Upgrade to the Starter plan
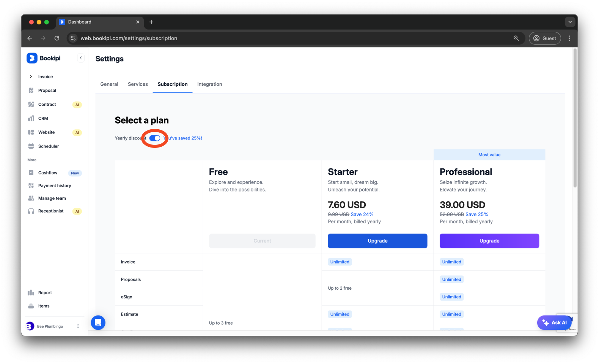The height and width of the screenshot is (364, 599). pos(377,241)
